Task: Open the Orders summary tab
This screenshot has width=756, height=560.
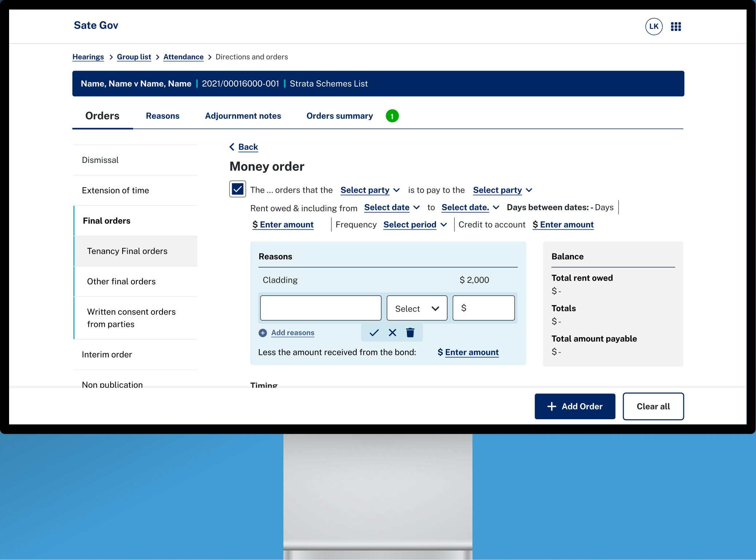Action: point(340,116)
